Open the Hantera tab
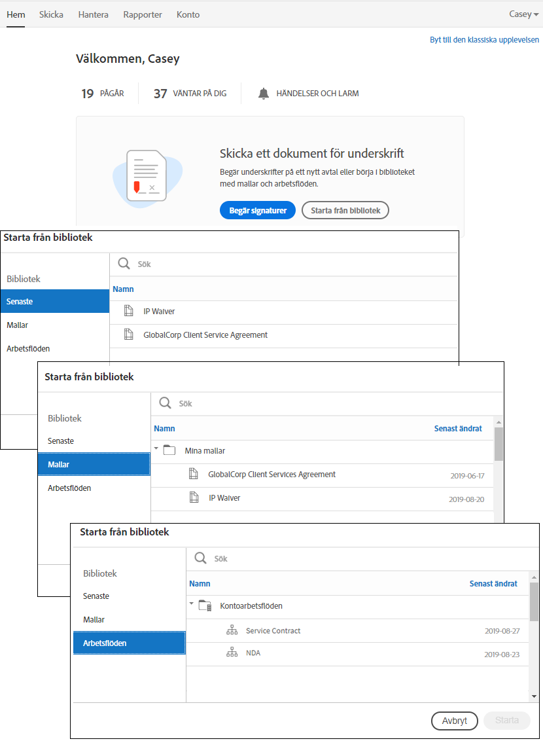The image size is (543, 756). (93, 14)
